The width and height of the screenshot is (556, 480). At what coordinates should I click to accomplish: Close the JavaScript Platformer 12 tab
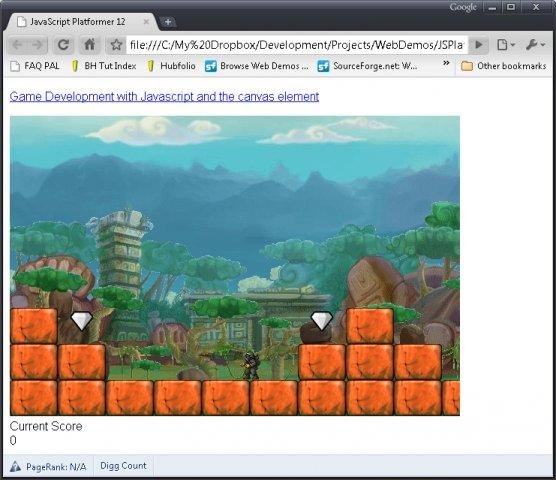(146, 22)
